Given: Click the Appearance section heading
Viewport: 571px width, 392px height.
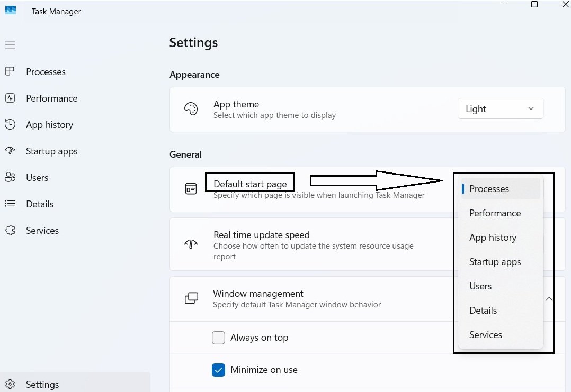Looking at the screenshot, I should click(194, 75).
